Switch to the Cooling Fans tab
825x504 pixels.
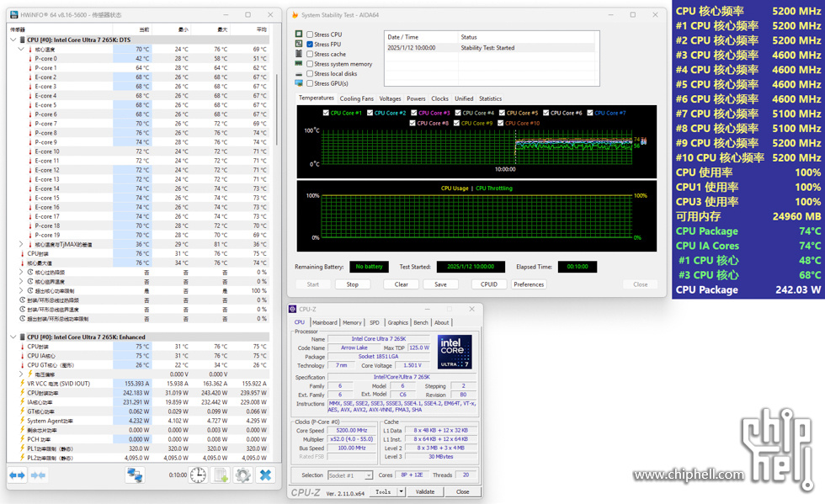[x=357, y=98]
